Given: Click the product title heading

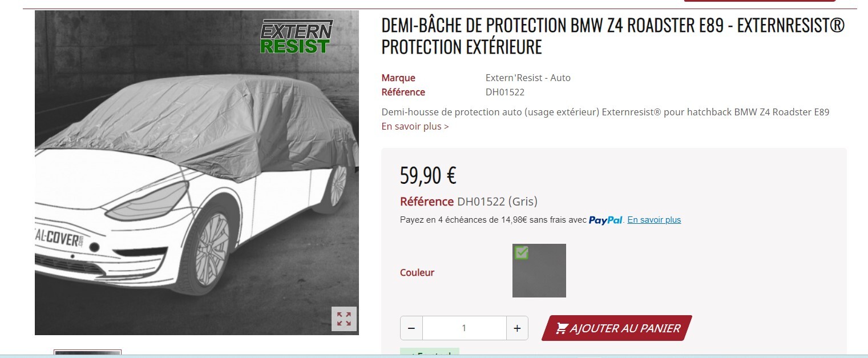Looking at the screenshot, I should (x=613, y=37).
